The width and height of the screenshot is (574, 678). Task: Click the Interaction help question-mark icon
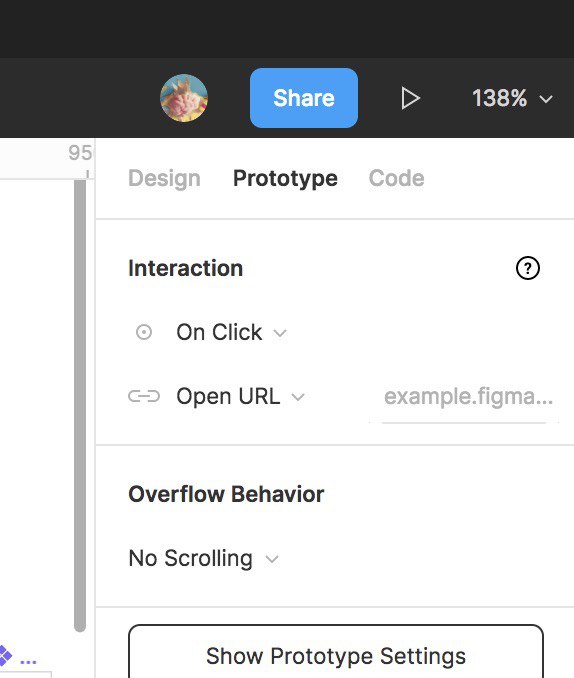[x=528, y=268]
